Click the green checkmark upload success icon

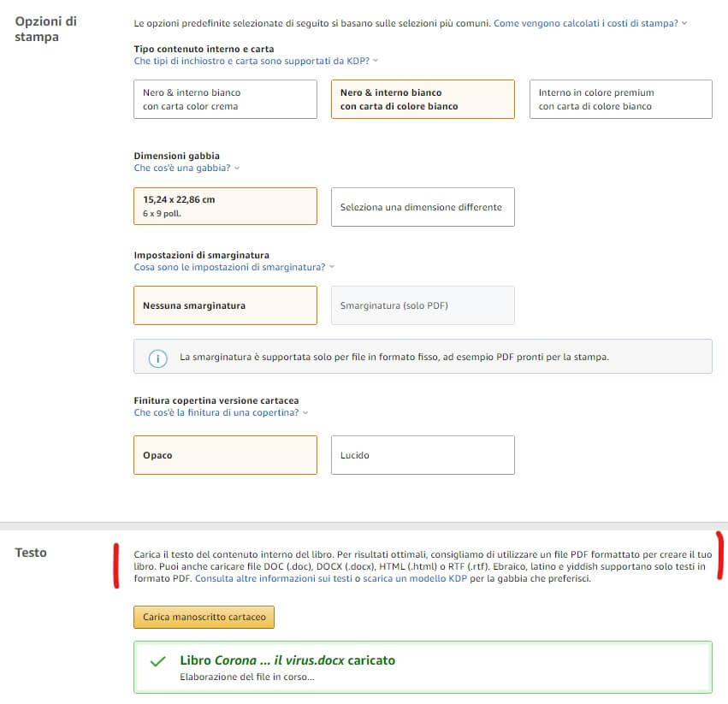157,661
